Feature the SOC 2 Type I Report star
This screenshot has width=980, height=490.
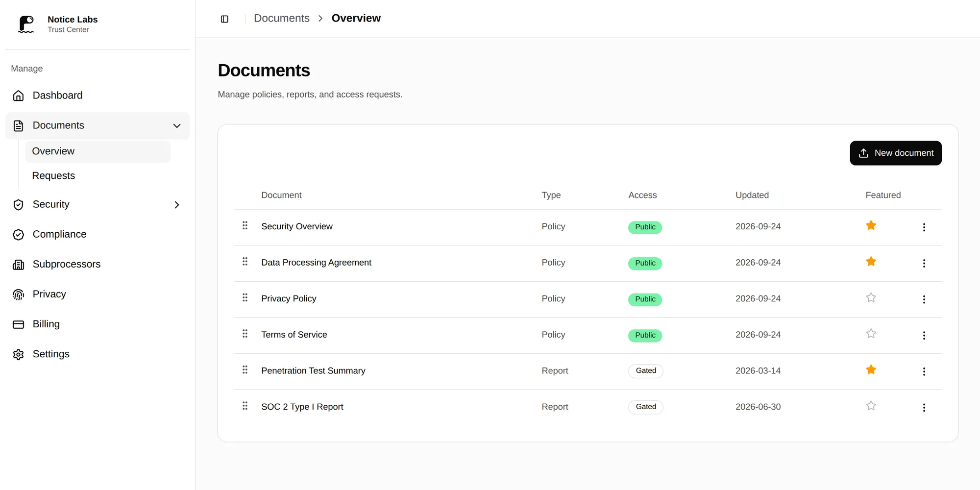coord(871,406)
